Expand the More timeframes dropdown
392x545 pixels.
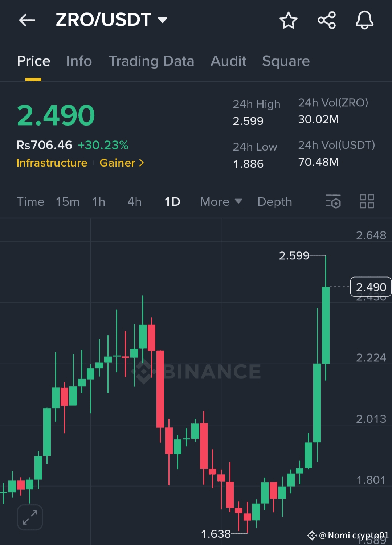point(221,202)
